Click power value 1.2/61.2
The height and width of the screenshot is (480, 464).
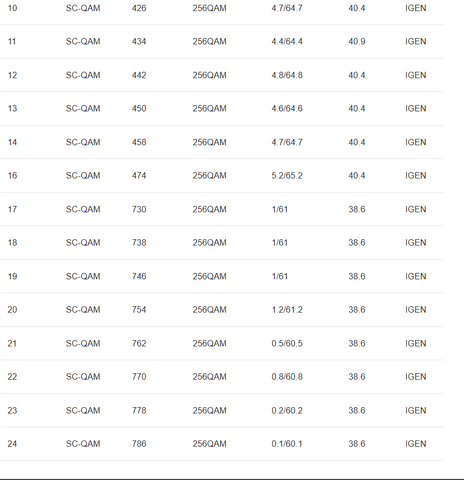[287, 309]
